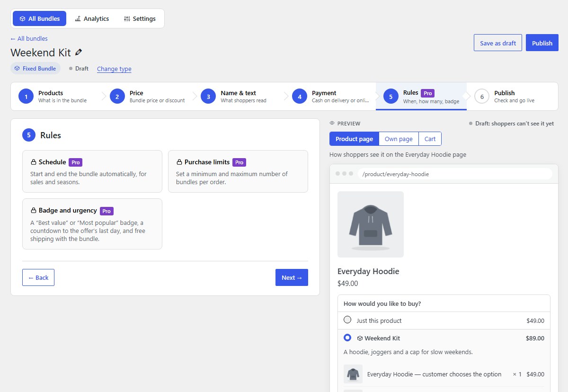568x392 pixels.
Task: Click the Rules step in the wizard
Action: click(x=421, y=97)
